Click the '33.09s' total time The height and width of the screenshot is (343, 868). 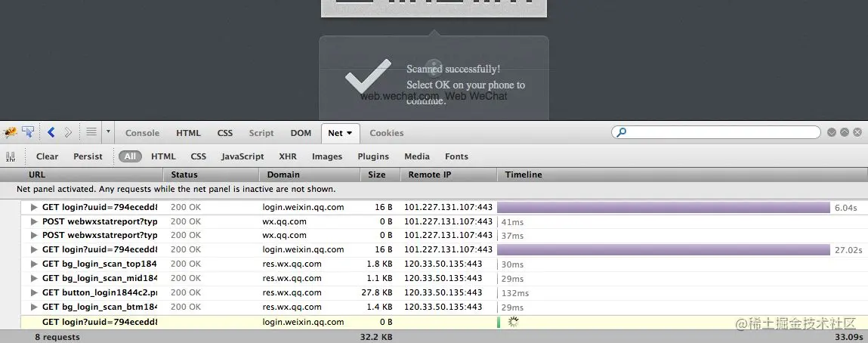click(849, 337)
